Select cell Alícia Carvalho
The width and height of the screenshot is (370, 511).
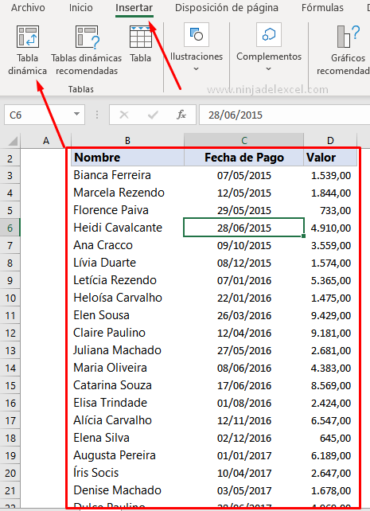(128, 420)
